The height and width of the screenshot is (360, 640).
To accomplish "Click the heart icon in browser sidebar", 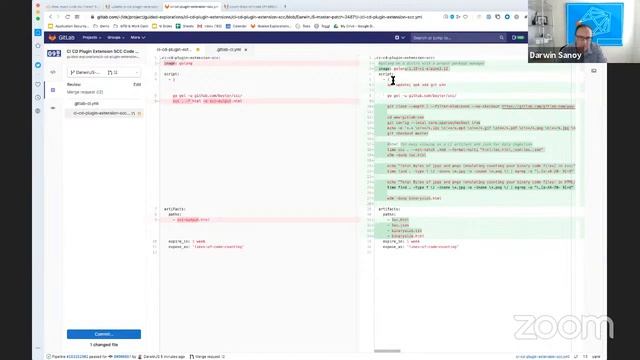I will tap(38, 84).
